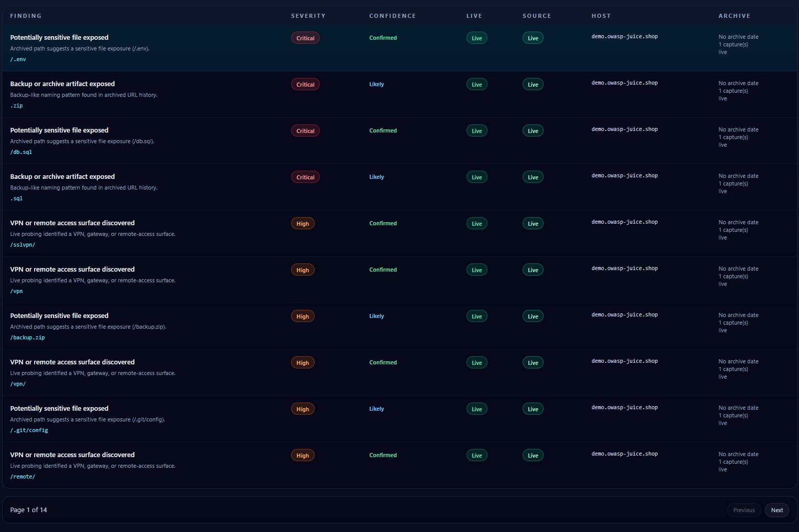
Task: Click High badge in the /backup.zip row
Action: (x=303, y=316)
